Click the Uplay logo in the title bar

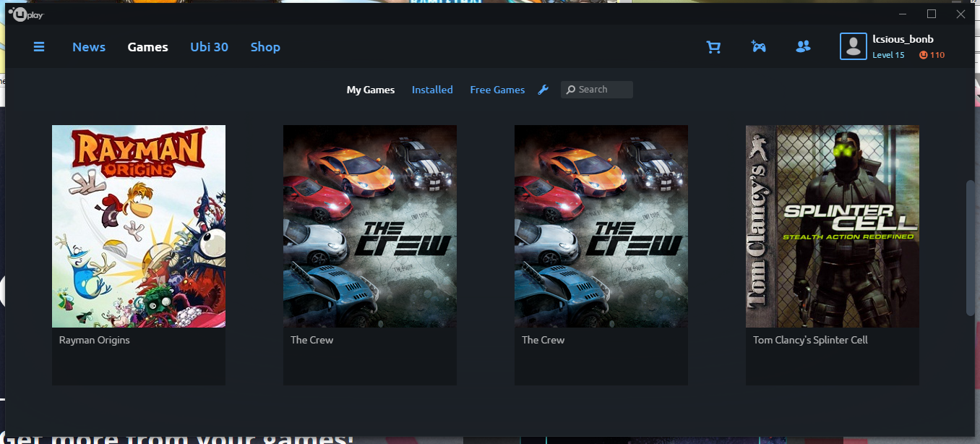[26, 14]
